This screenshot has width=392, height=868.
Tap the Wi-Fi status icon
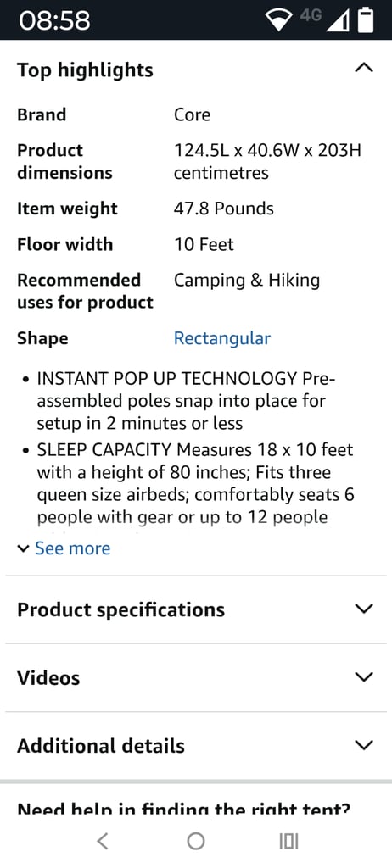point(279,20)
